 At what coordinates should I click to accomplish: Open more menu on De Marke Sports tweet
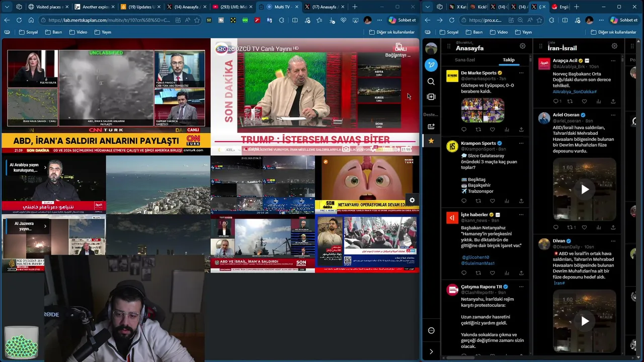coord(521,73)
